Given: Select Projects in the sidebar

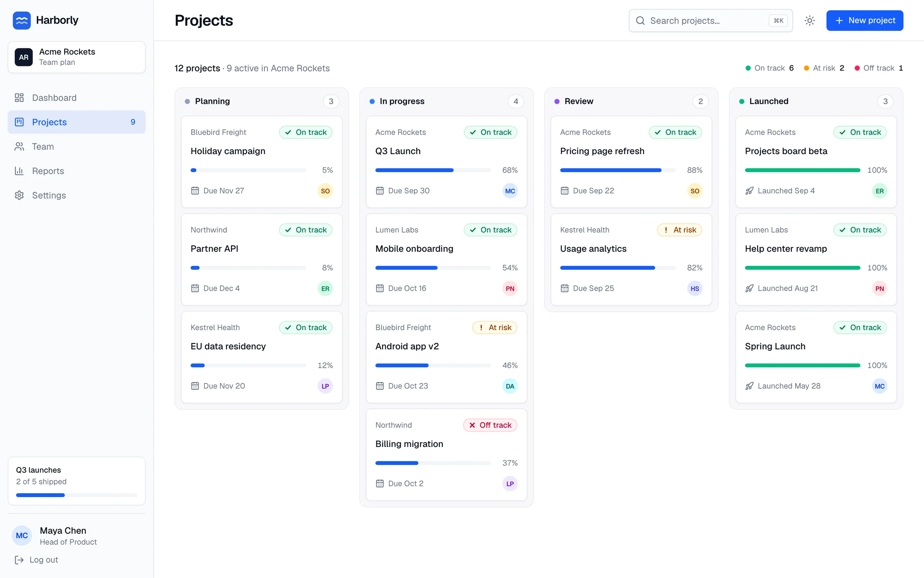Looking at the screenshot, I should [x=77, y=122].
